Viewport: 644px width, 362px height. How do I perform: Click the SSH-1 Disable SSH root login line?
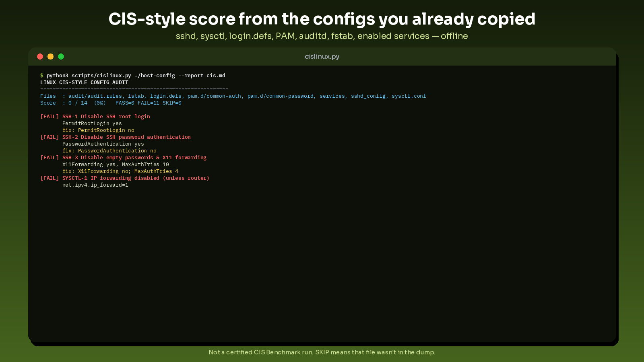[95, 117]
